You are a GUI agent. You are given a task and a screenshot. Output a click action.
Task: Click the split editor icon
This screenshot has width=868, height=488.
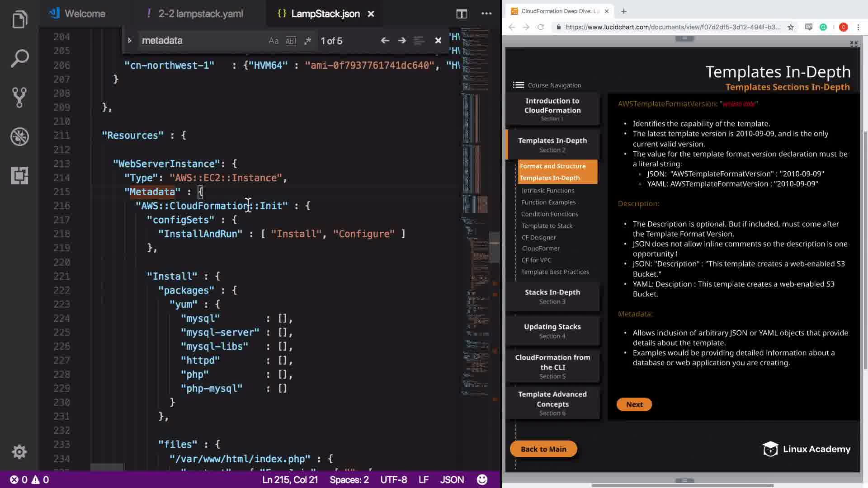coord(462,14)
